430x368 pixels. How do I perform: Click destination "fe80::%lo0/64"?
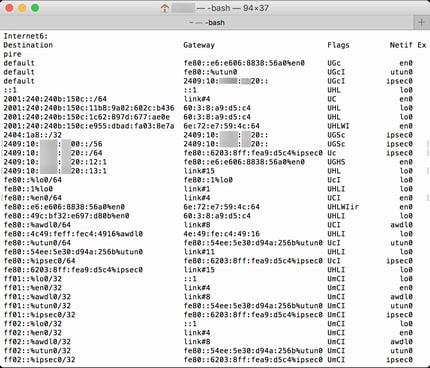33,180
